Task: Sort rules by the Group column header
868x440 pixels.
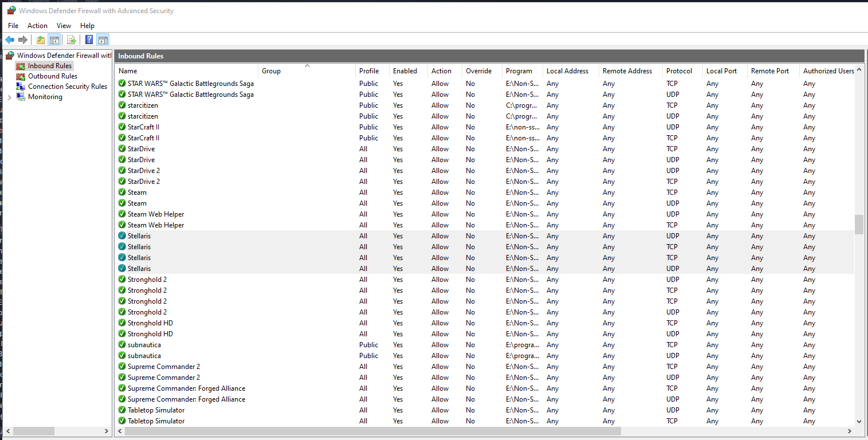Action: (x=307, y=71)
